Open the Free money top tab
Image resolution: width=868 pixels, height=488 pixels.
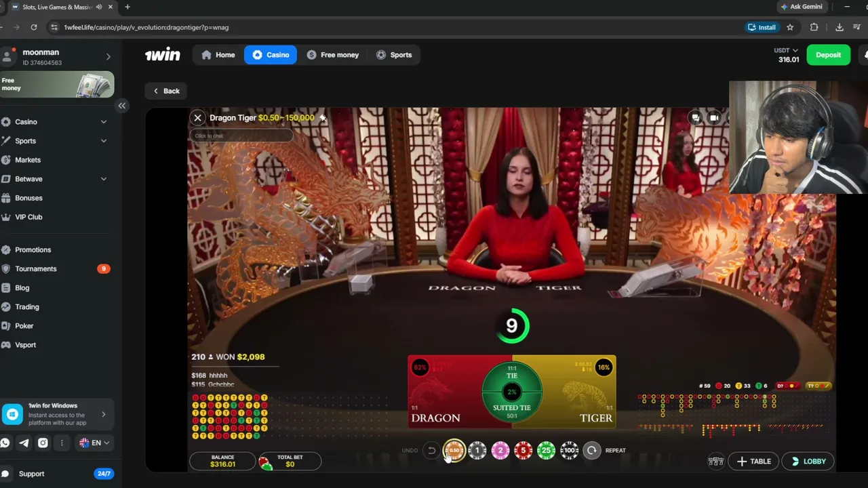tap(332, 55)
